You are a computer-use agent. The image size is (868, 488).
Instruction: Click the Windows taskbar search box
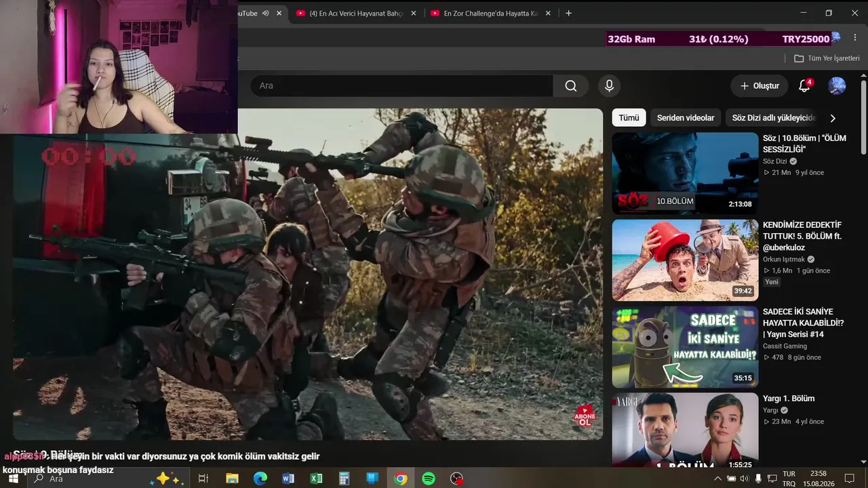[107, 479]
